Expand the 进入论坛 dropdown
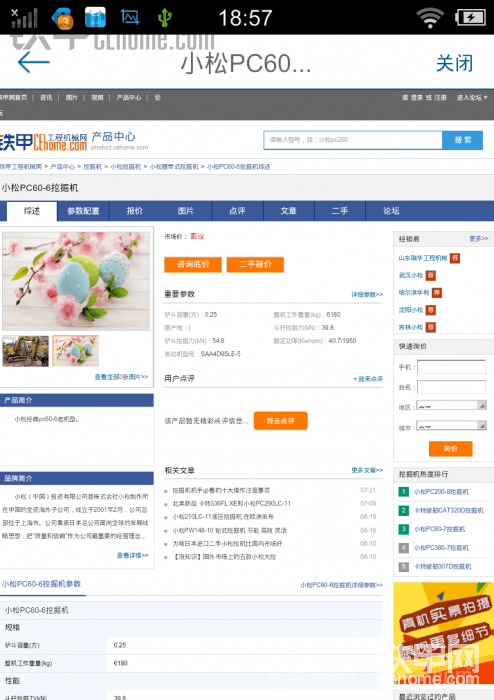The image size is (494, 700). pos(472,97)
